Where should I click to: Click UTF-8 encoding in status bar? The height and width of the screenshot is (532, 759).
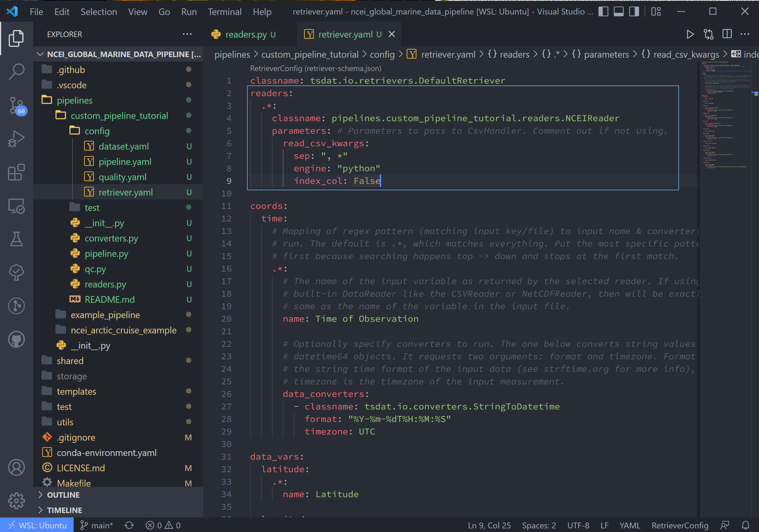click(x=578, y=525)
